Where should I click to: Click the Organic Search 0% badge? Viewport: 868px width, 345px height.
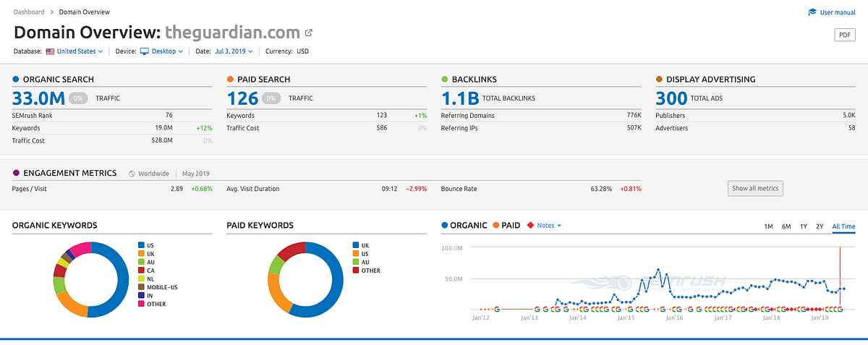[x=79, y=98]
